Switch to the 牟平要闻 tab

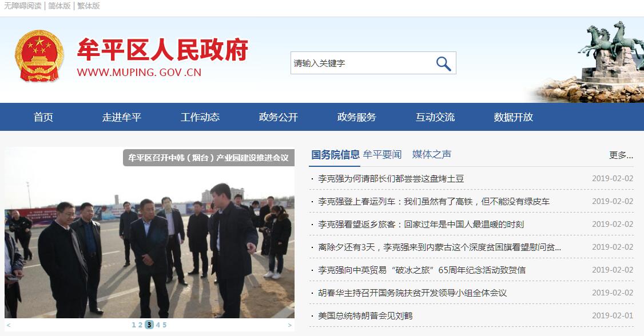tap(383, 155)
